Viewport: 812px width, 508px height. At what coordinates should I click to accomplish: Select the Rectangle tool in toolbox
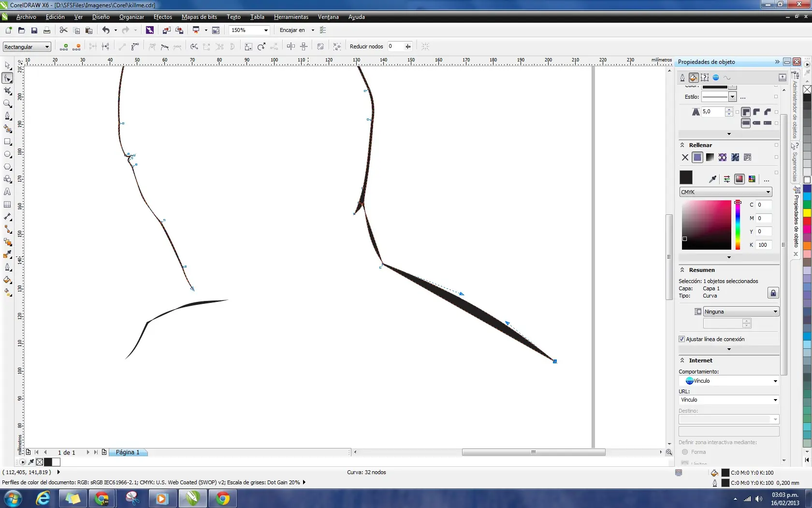7,142
